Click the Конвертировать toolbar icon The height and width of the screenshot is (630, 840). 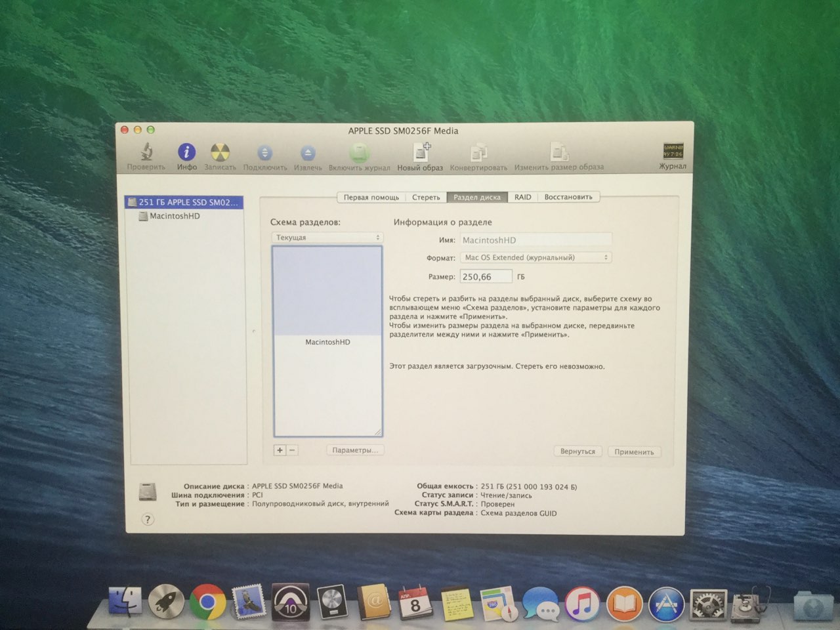(x=478, y=153)
